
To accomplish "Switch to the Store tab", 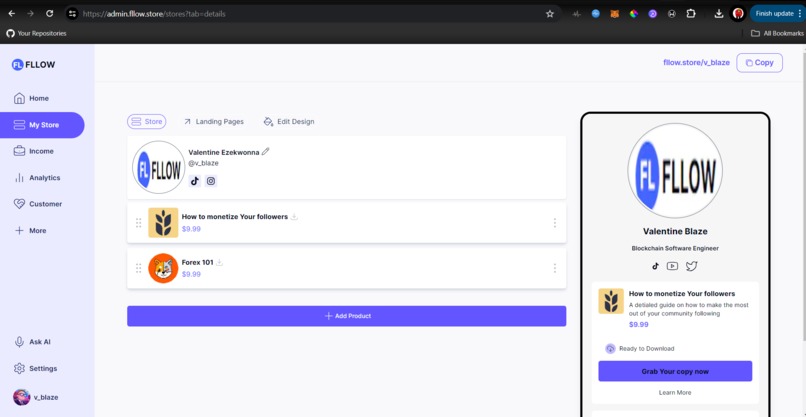I will (x=146, y=122).
